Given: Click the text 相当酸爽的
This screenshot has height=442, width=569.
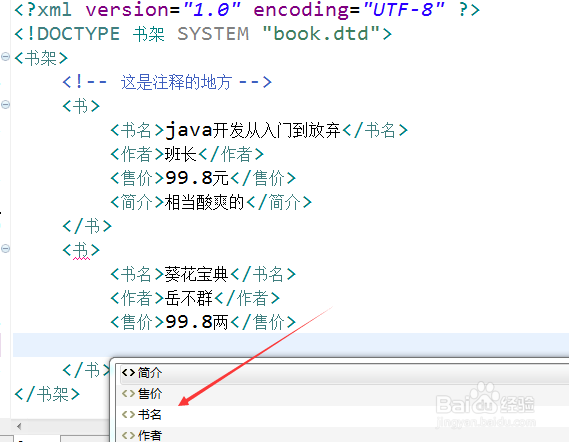Looking at the screenshot, I should click(205, 202).
